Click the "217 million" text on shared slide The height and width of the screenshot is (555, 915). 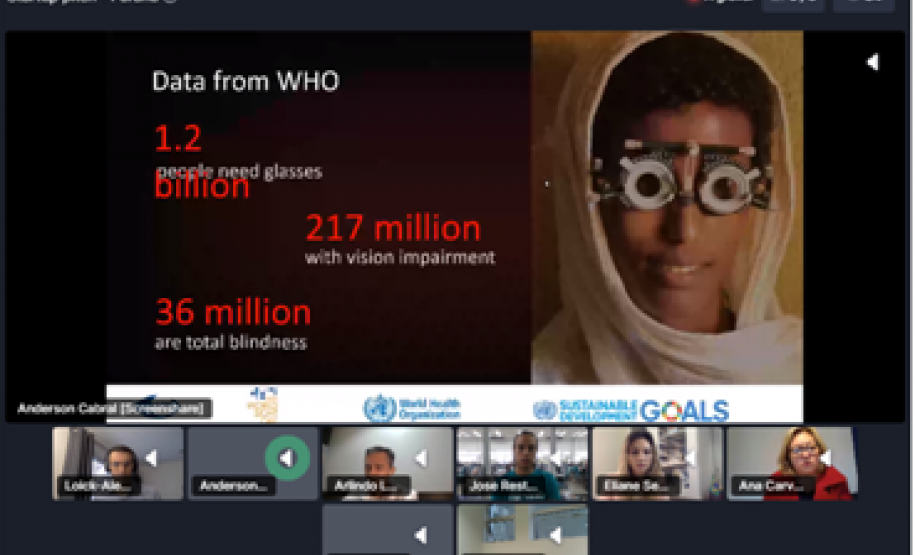click(x=393, y=229)
